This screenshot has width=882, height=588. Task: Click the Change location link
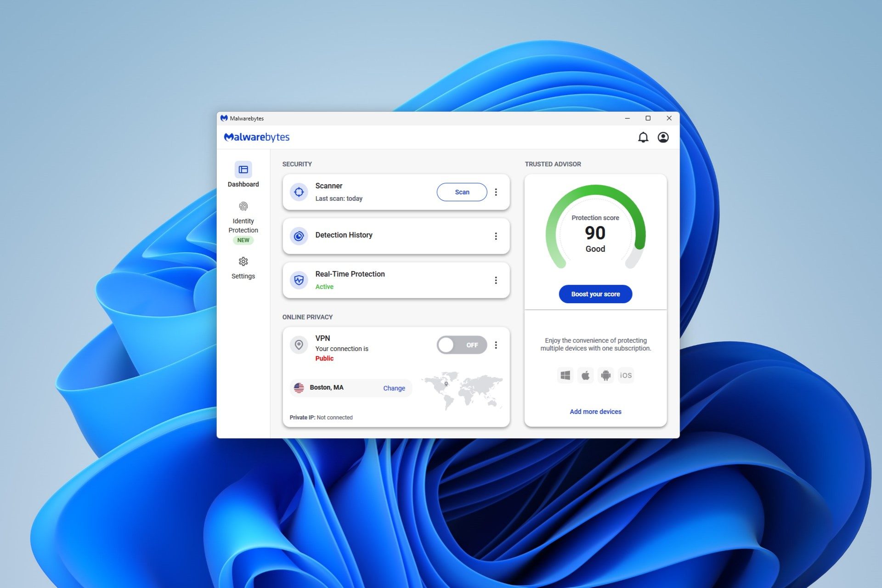tap(394, 388)
